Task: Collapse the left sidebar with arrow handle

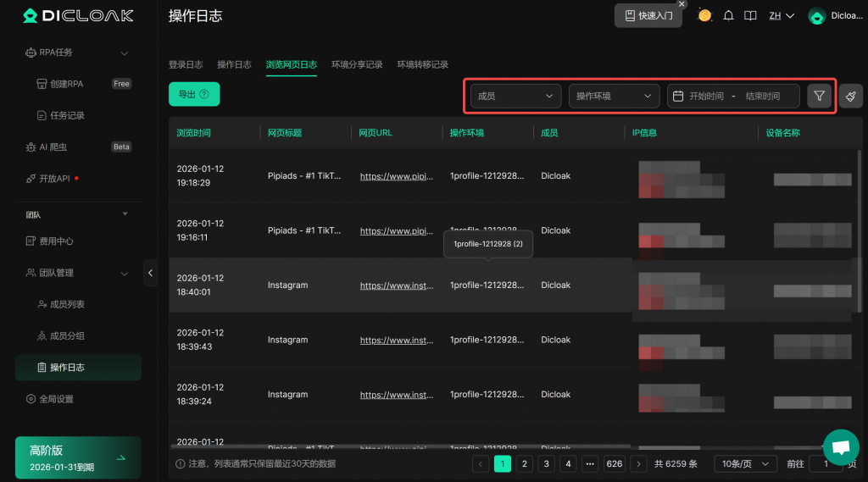Action: [x=151, y=272]
